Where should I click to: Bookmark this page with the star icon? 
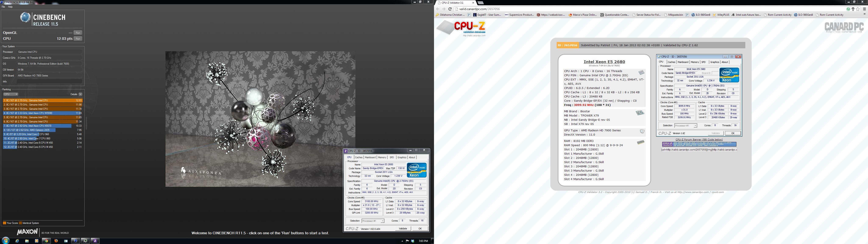858,9
